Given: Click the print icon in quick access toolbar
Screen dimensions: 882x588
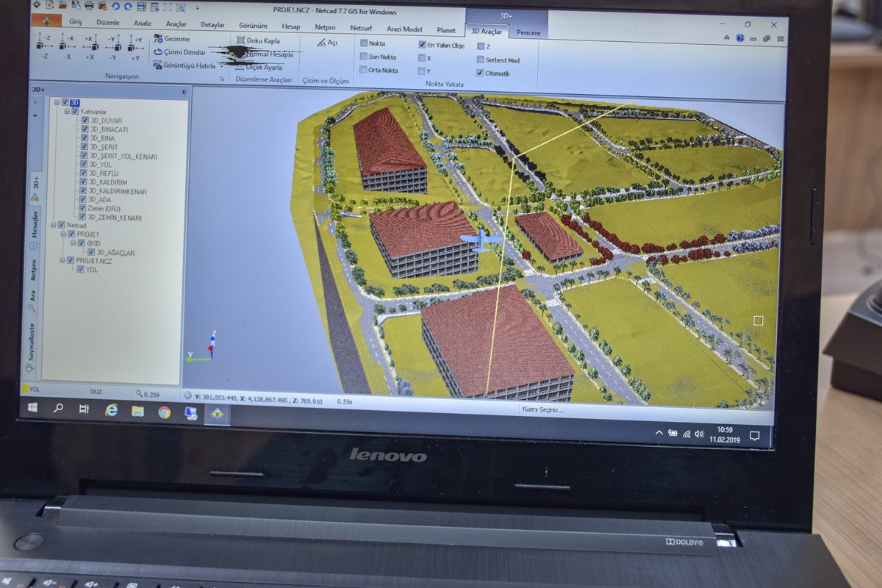Looking at the screenshot, I should (x=89, y=6).
